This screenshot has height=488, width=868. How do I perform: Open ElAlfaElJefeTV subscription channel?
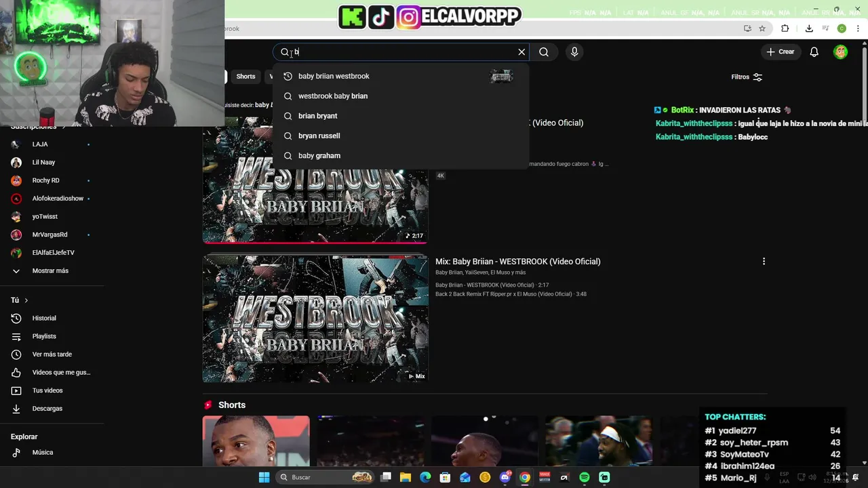(x=52, y=253)
